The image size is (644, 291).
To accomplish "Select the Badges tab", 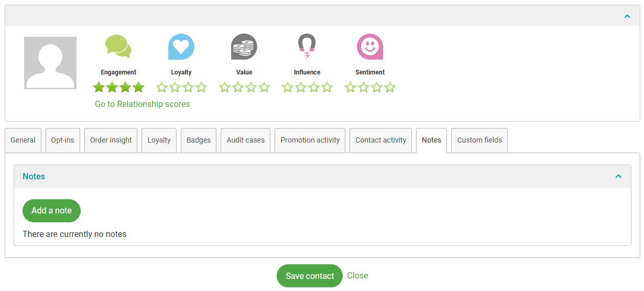I will [x=199, y=140].
